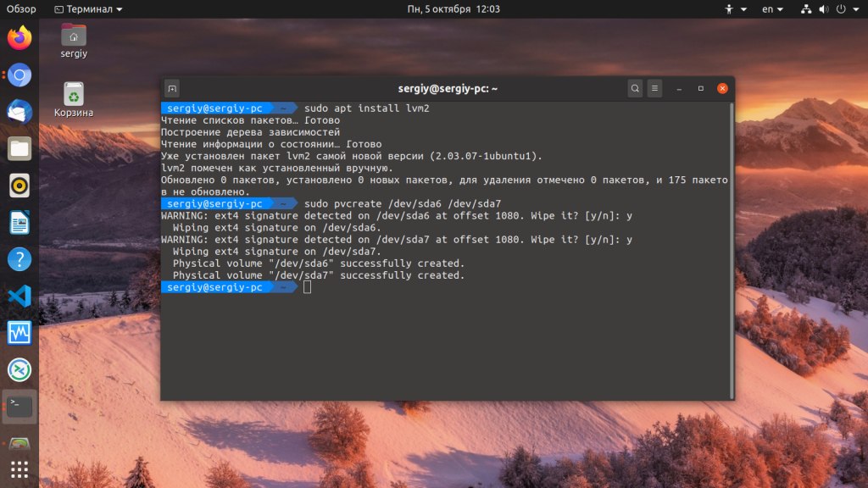
Task: Click the new tab button in terminal header
Action: pos(172,88)
